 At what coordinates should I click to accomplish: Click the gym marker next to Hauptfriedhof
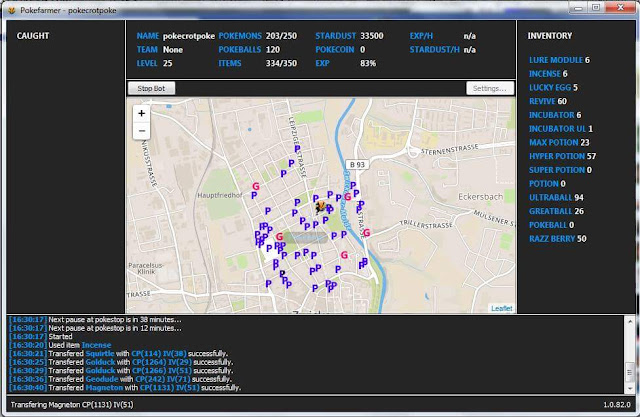click(x=256, y=186)
